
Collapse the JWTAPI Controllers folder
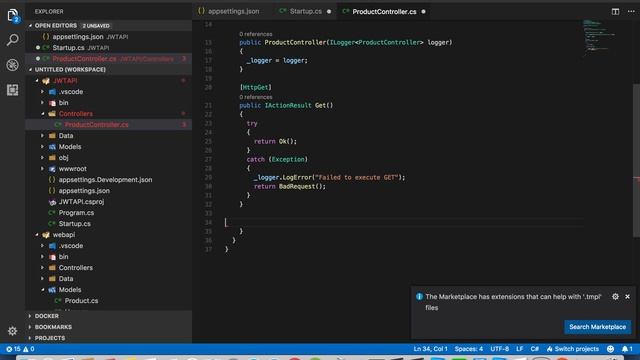pyautogui.click(x=42, y=113)
